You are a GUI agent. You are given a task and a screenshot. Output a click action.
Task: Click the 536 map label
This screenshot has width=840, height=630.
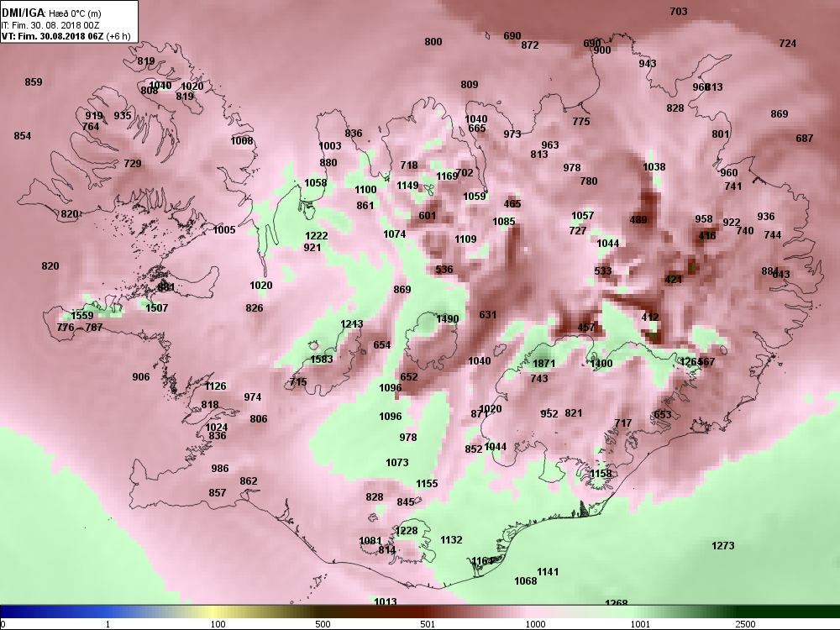click(x=444, y=270)
